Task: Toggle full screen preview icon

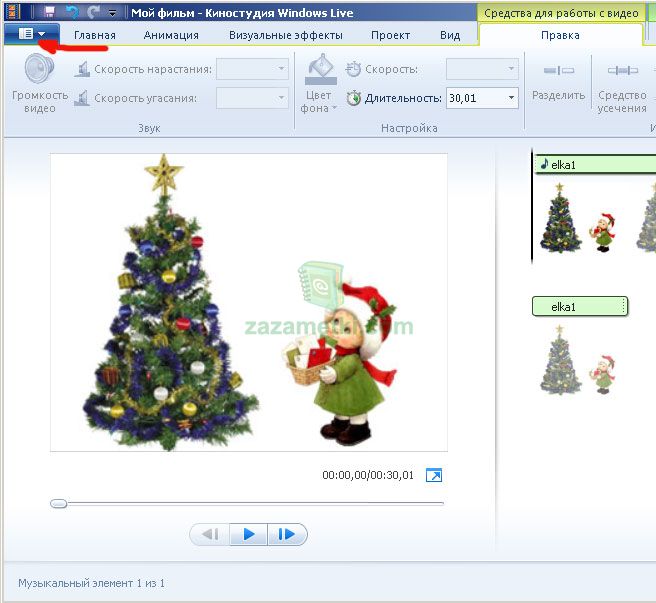Action: click(x=434, y=475)
